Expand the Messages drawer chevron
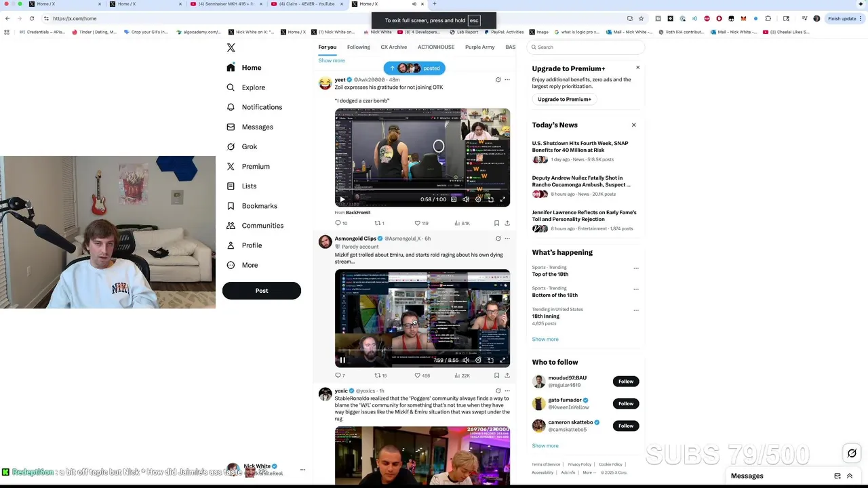This screenshot has width=868, height=488. (850, 476)
